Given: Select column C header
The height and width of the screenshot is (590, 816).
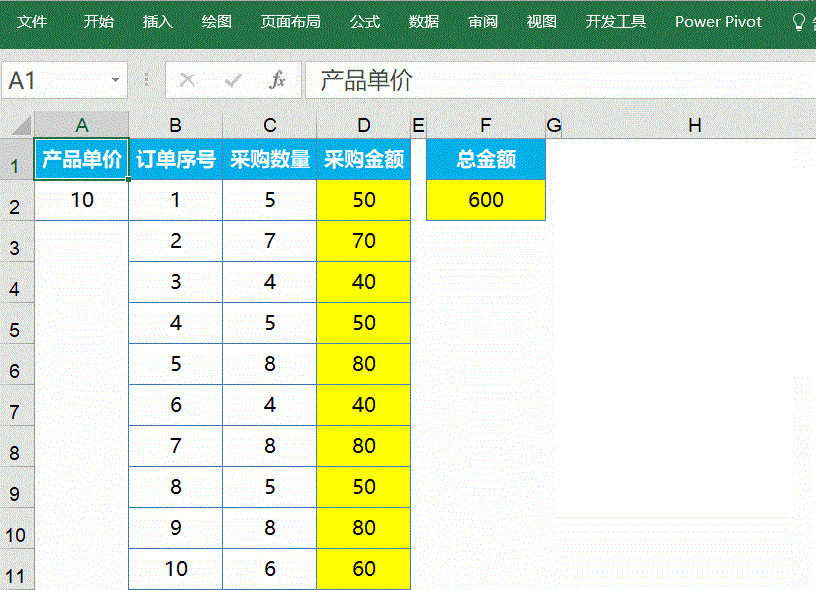Looking at the screenshot, I should coord(270,125).
